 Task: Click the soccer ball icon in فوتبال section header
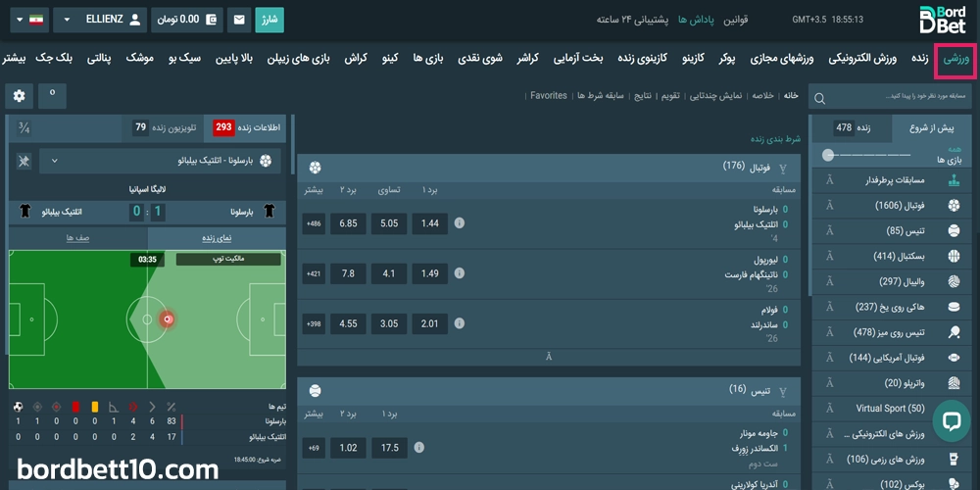[315, 168]
